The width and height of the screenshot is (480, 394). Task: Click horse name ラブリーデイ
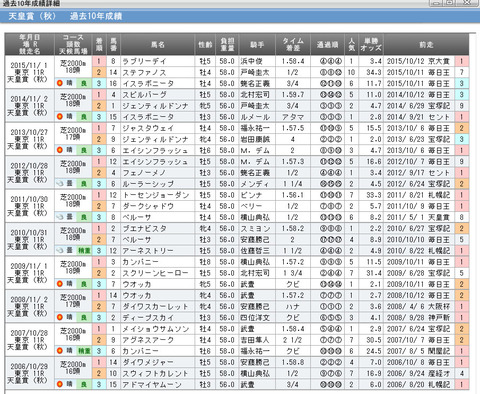click(x=144, y=61)
